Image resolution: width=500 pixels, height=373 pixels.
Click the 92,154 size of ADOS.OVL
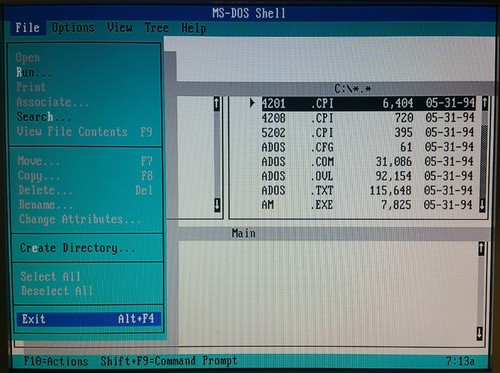394,176
